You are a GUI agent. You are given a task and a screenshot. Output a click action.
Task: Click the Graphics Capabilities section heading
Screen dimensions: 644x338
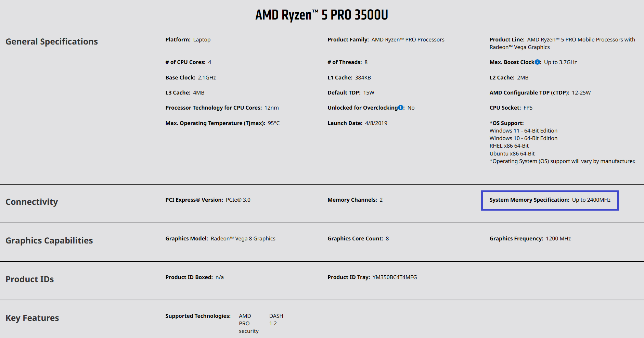pyautogui.click(x=49, y=240)
